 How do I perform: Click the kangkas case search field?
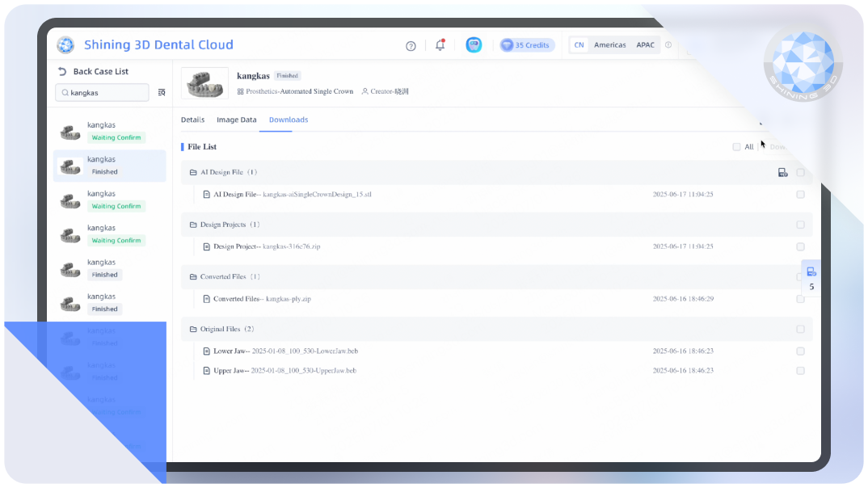[102, 93]
